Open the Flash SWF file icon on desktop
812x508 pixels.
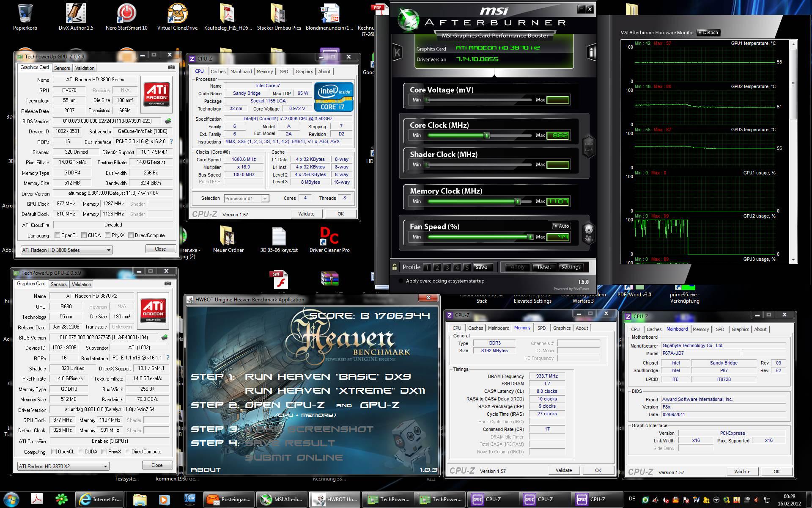tap(279, 280)
